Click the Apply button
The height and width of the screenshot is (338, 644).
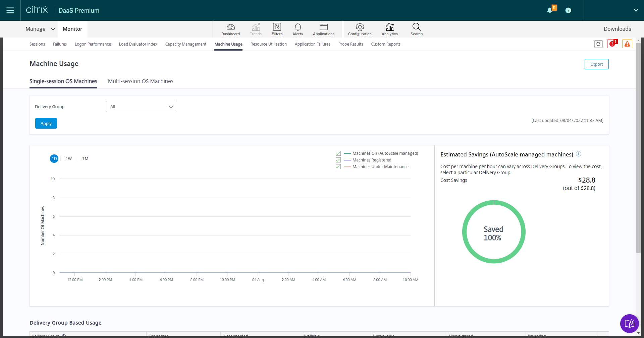pyautogui.click(x=46, y=123)
